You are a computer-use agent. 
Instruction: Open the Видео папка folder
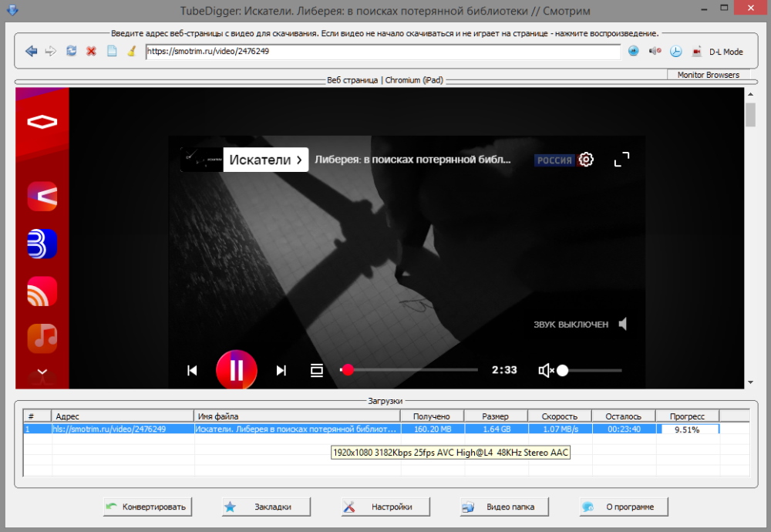[x=504, y=507]
